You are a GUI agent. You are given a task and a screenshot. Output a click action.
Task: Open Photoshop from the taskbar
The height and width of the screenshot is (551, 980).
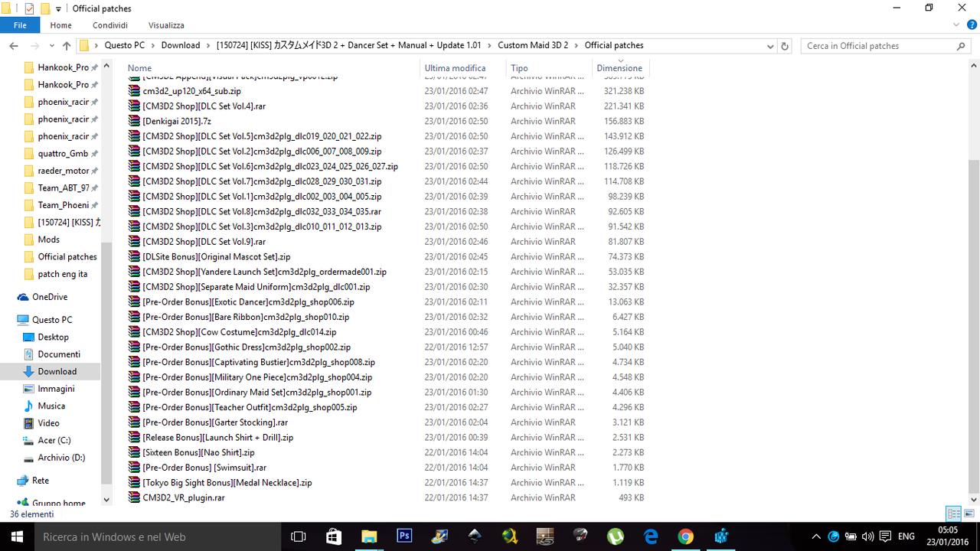coord(404,536)
